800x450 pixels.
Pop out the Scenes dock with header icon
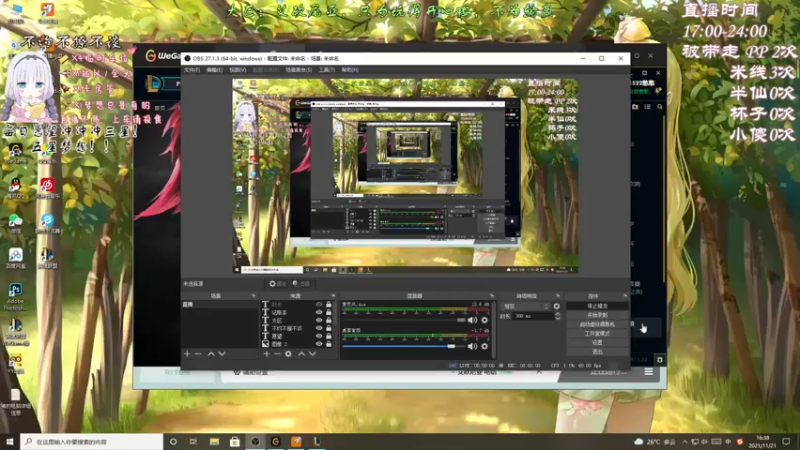[x=254, y=296]
